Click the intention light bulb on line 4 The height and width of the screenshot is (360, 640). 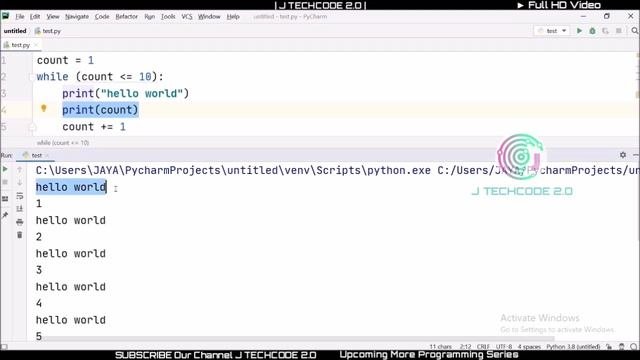44,108
